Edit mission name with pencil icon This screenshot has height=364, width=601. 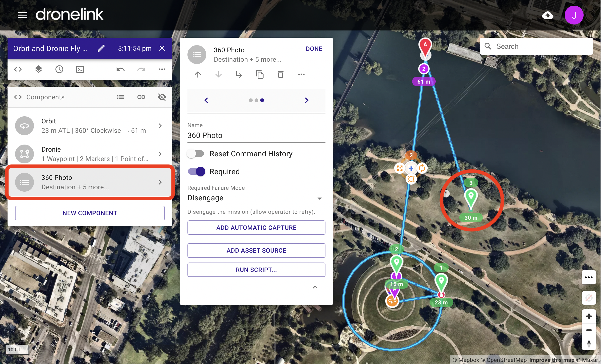(101, 48)
